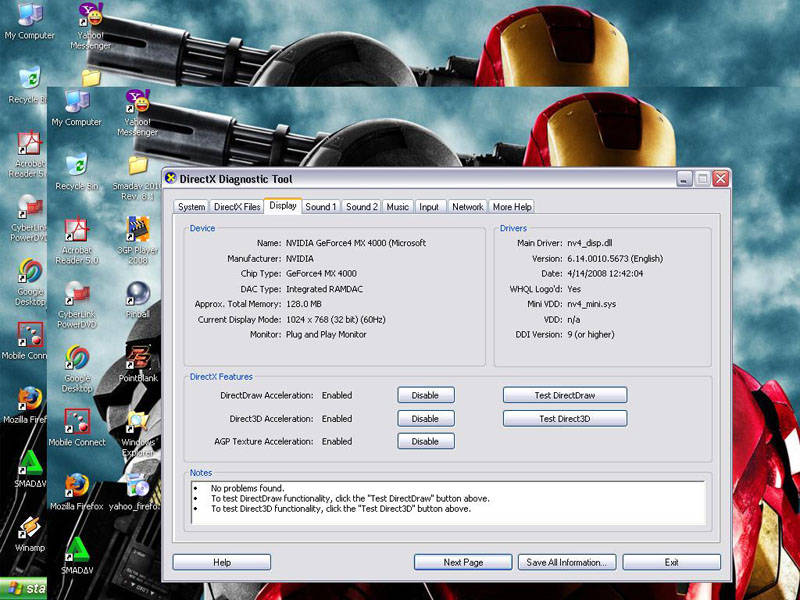The height and width of the screenshot is (600, 800).
Task: Open the More Help tab
Action: [x=512, y=207]
